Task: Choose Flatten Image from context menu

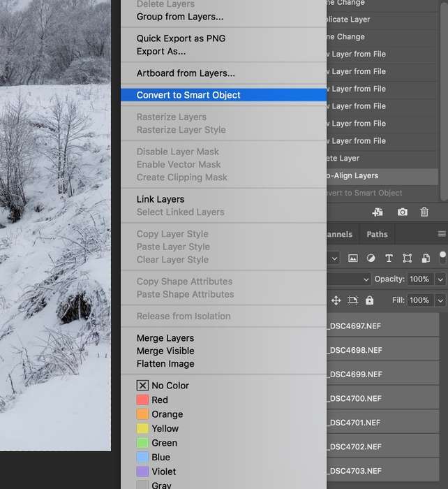Action: [x=165, y=364]
